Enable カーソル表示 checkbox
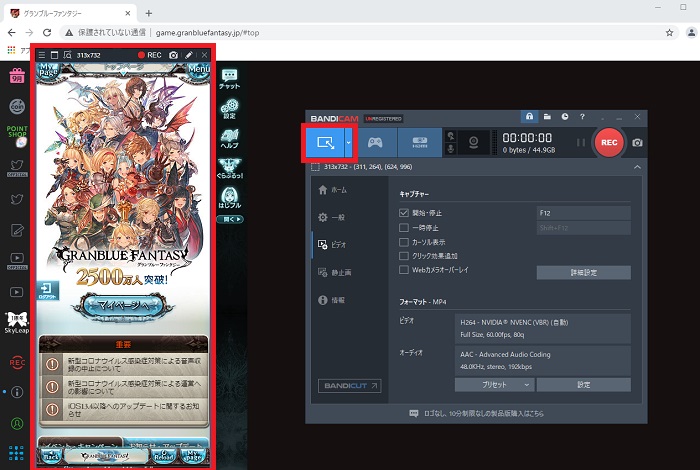The height and width of the screenshot is (470, 700). [404, 242]
